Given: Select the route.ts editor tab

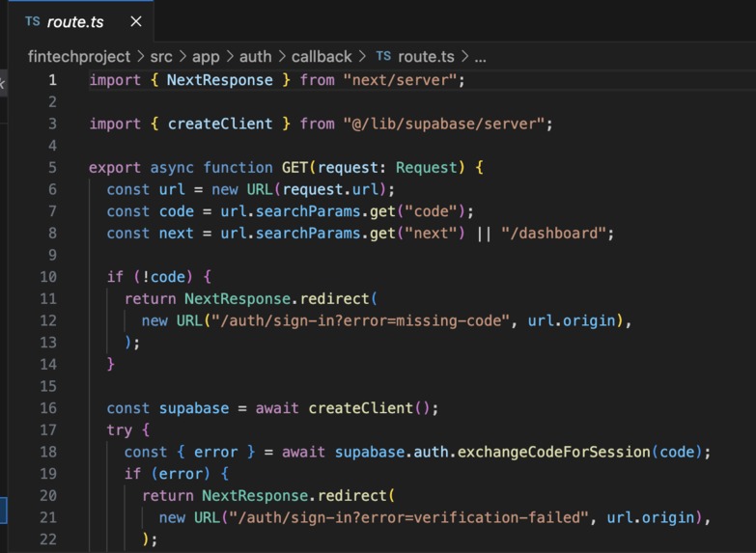Looking at the screenshot, I should point(81,21).
